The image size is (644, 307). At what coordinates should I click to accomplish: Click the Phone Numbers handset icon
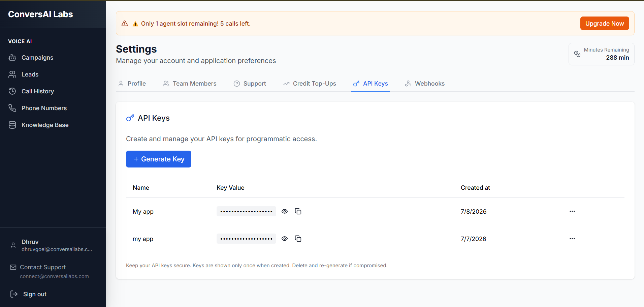[12, 108]
